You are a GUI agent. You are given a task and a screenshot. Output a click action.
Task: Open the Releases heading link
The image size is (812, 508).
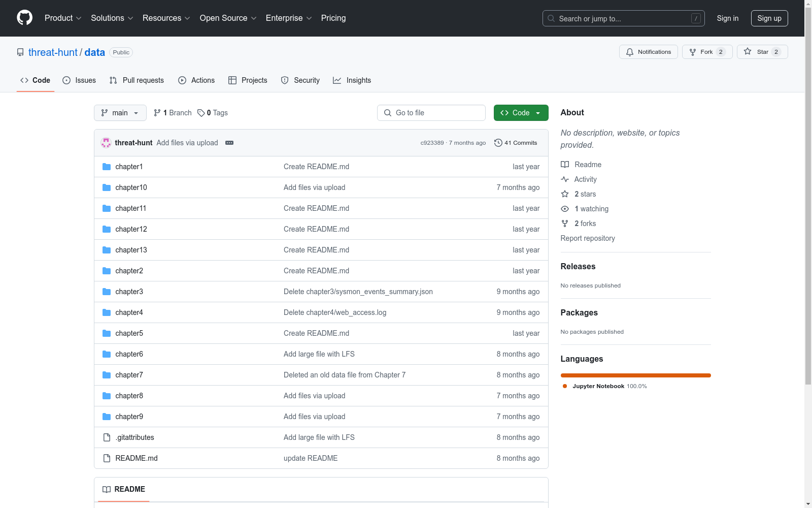pos(578,266)
